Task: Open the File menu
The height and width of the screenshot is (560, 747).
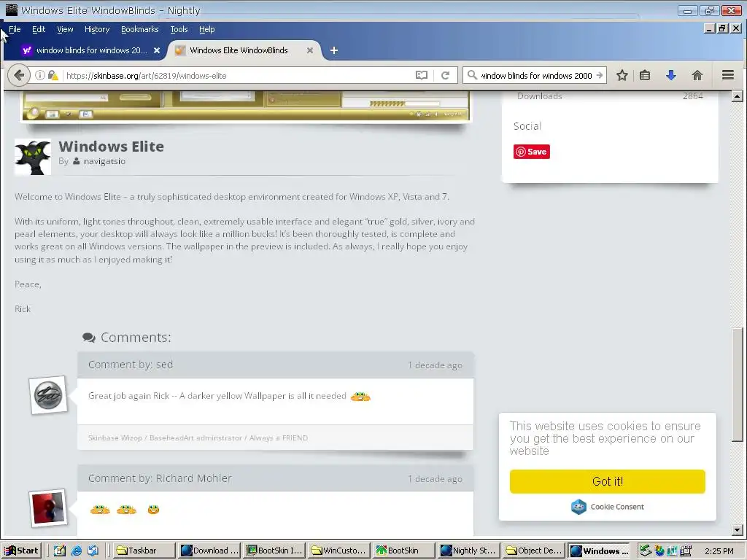Action: [x=15, y=29]
